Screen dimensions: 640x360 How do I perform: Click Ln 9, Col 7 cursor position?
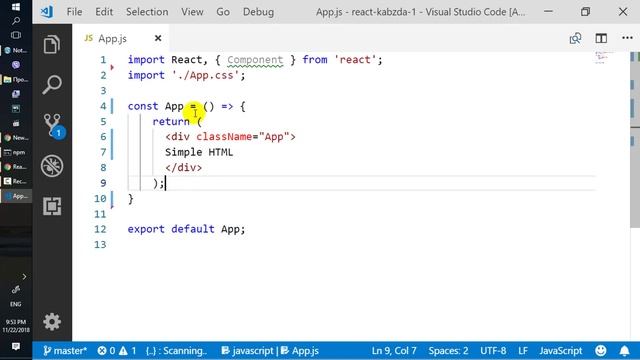[x=394, y=351]
